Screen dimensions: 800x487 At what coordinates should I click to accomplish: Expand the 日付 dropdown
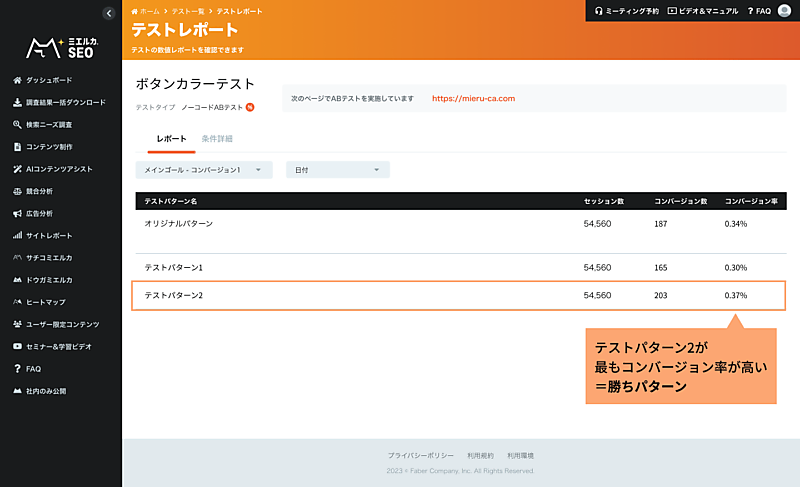[x=337, y=170]
